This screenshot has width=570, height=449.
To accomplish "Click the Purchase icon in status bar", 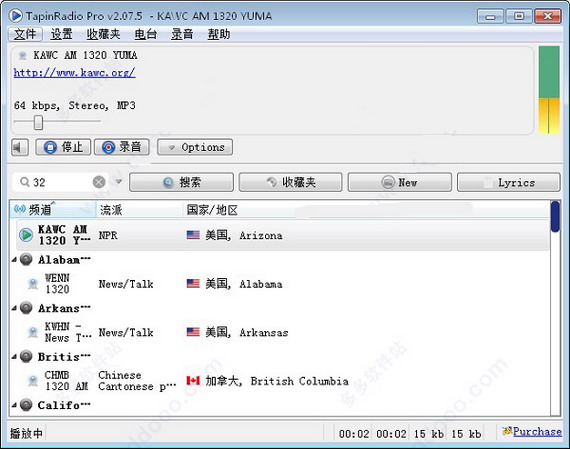I will click(507, 431).
